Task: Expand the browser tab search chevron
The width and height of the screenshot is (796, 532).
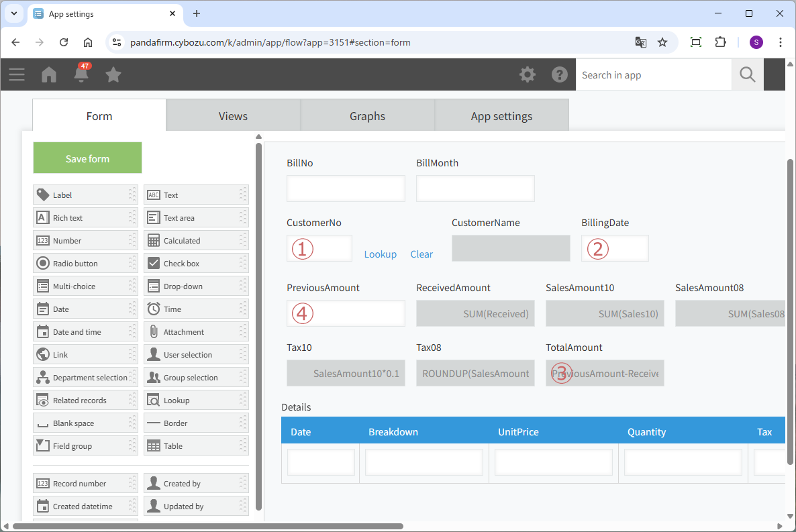Action: click(x=14, y=13)
